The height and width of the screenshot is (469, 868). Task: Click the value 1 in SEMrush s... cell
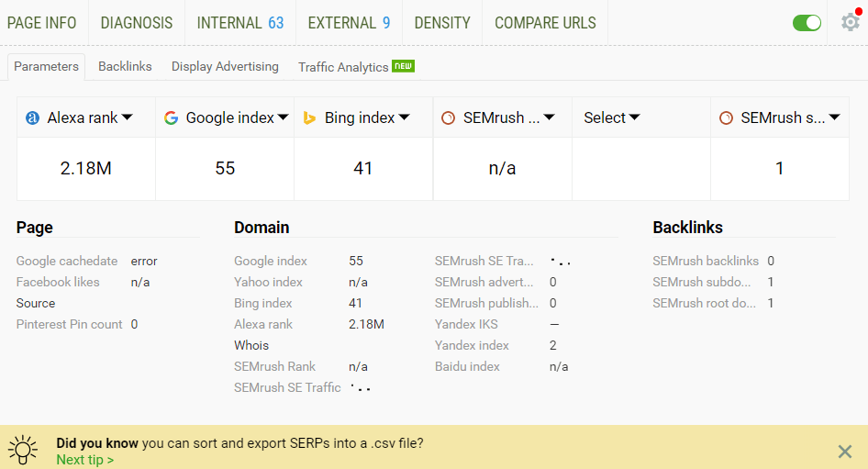[779, 168]
